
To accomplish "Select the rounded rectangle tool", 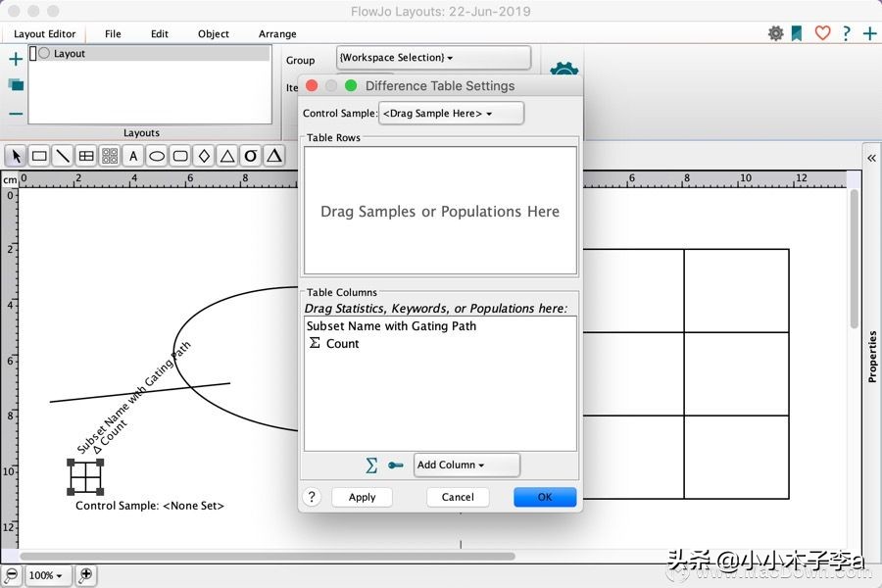I will [180, 156].
